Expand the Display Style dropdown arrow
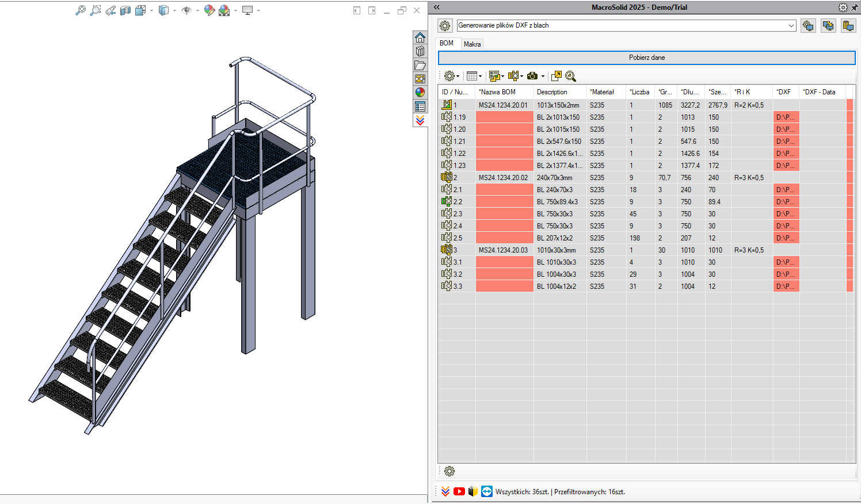The height and width of the screenshot is (504, 861). (174, 10)
